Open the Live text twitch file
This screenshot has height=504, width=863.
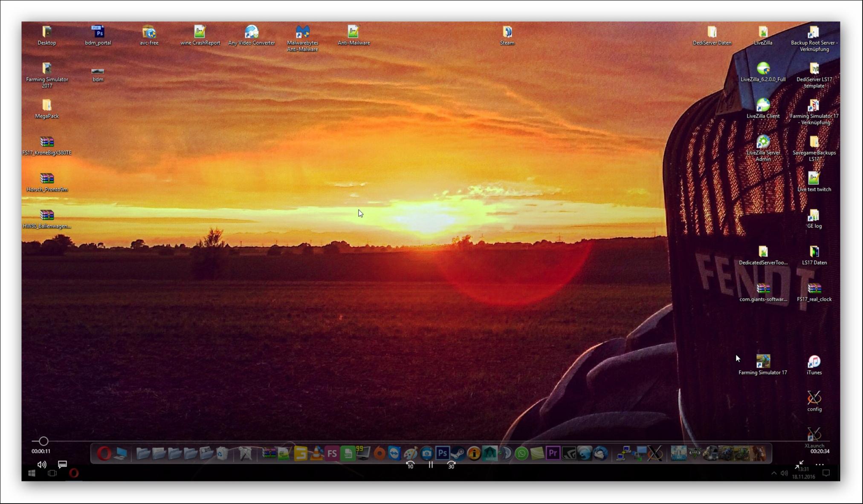click(814, 182)
